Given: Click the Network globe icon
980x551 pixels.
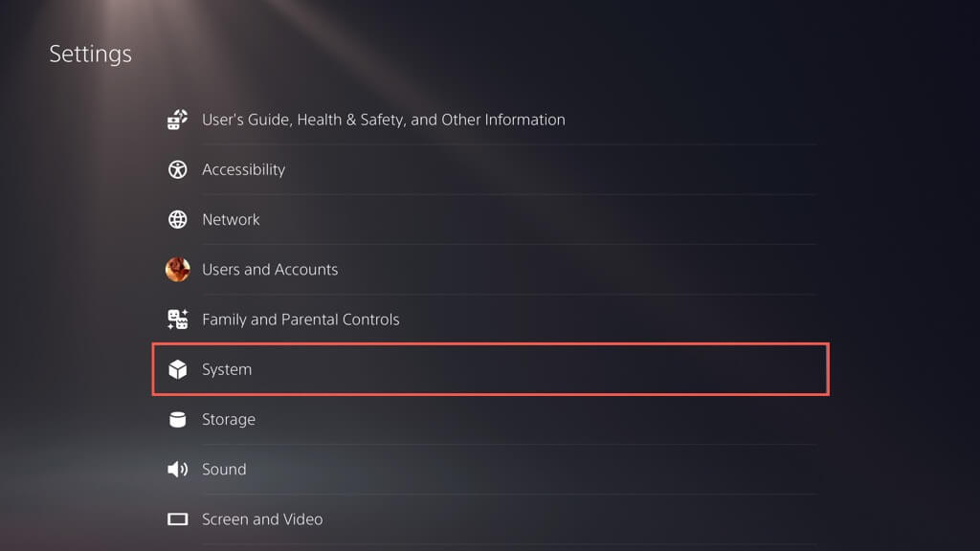Looking at the screenshot, I should click(178, 219).
